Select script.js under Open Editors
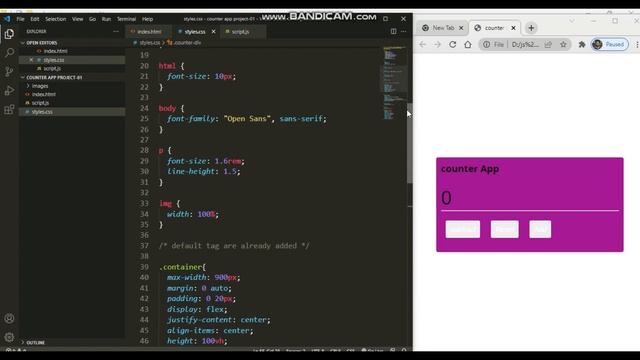 pyautogui.click(x=52, y=69)
